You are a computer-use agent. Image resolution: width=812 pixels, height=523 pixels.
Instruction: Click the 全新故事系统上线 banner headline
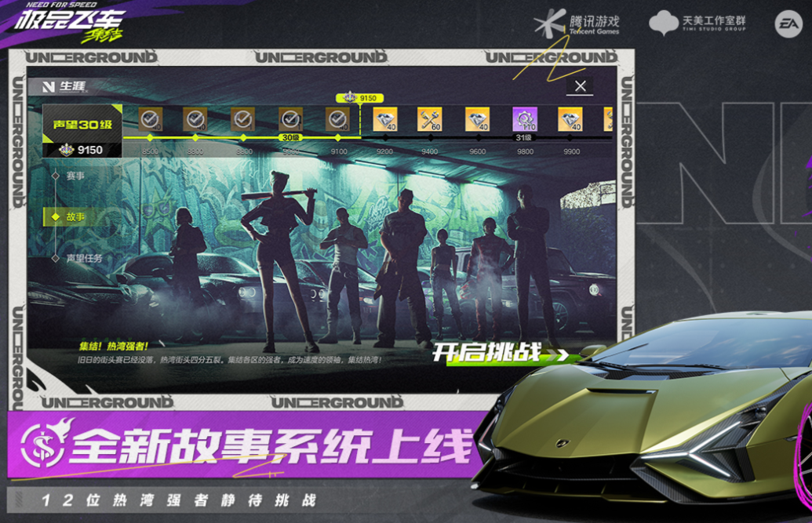[x=271, y=446]
